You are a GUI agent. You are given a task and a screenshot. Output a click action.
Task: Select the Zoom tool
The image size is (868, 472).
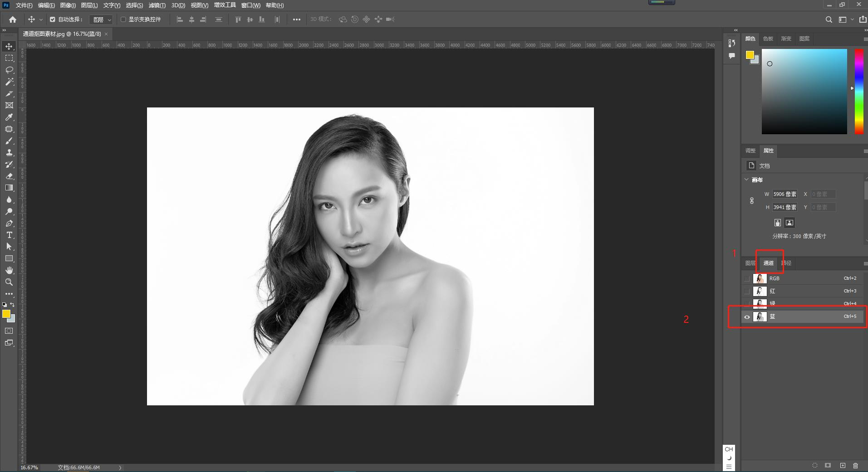pos(9,282)
